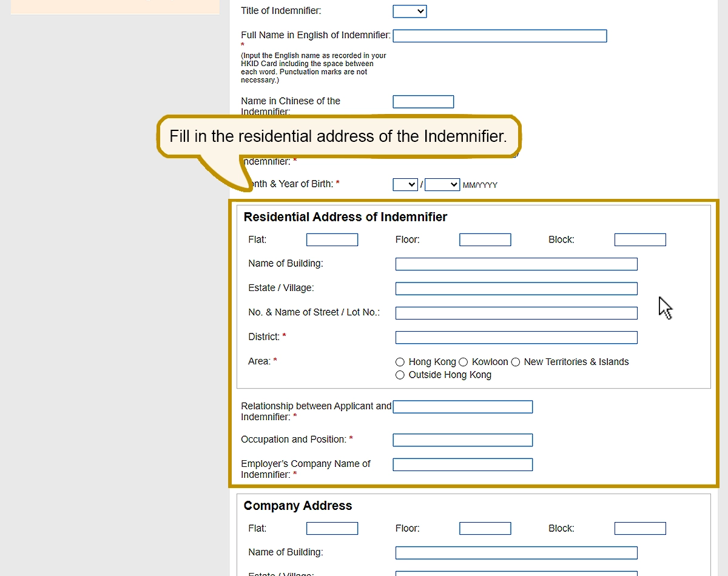Click the residential Block input field
The height and width of the screenshot is (576, 728).
[639, 240]
